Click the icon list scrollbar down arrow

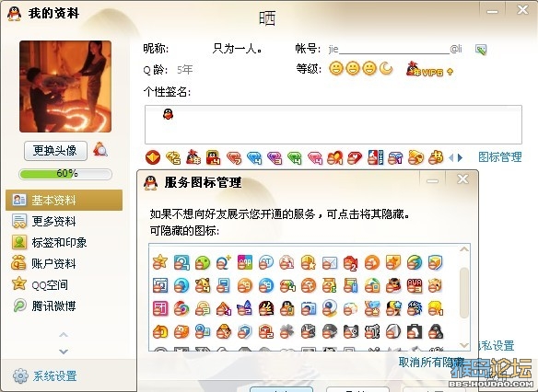[464, 345]
